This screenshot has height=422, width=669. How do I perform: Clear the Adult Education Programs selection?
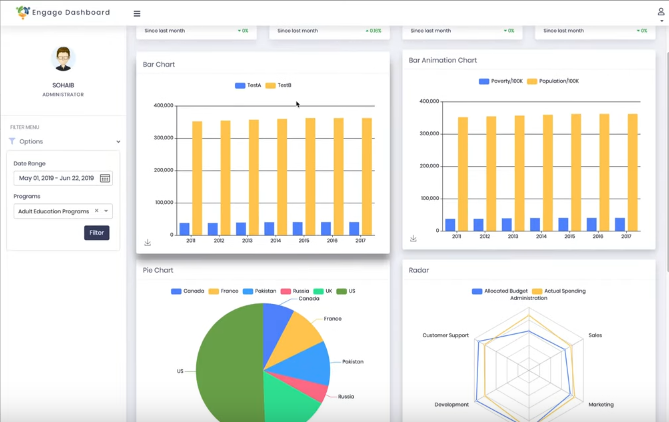(96, 211)
